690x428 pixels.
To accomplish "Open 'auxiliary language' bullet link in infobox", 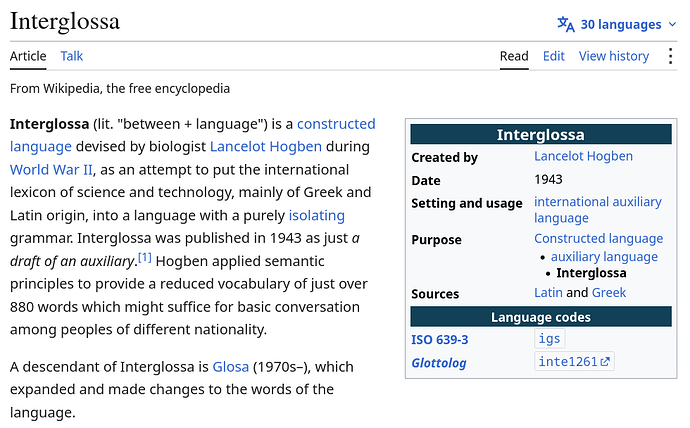I will pyautogui.click(x=604, y=257).
